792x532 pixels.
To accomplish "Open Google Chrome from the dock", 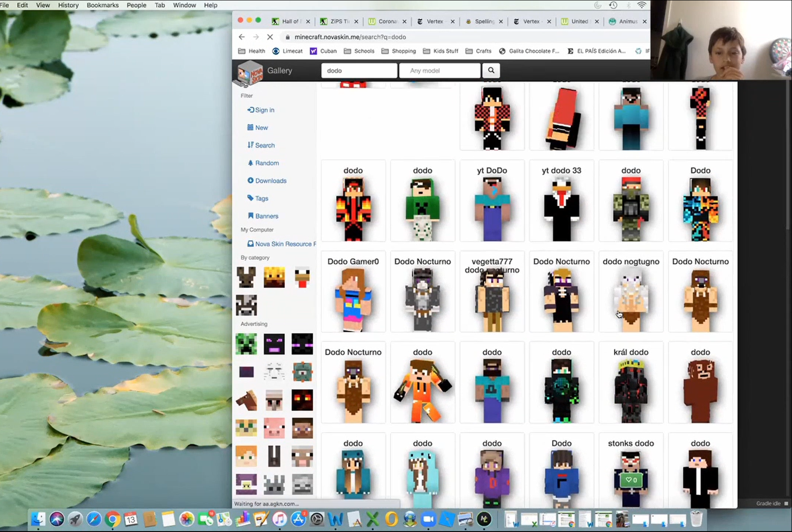I will [x=112, y=519].
